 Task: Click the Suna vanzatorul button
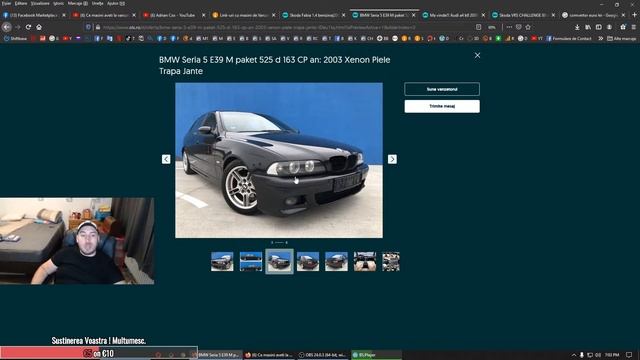(x=442, y=89)
